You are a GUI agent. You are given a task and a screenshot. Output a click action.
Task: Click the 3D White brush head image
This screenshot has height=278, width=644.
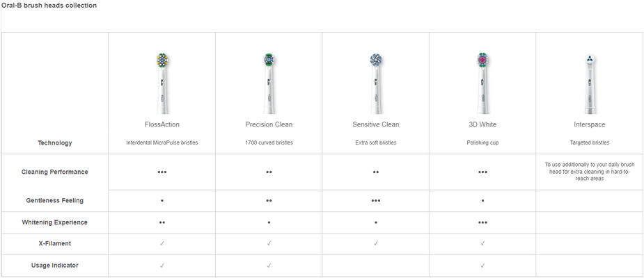point(482,82)
